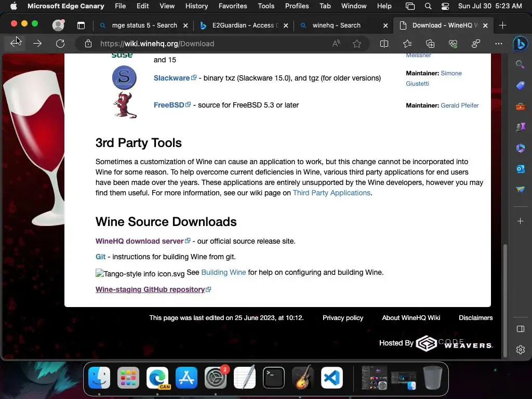Open Terminal from the Dock
The height and width of the screenshot is (399, 532).
(273, 378)
